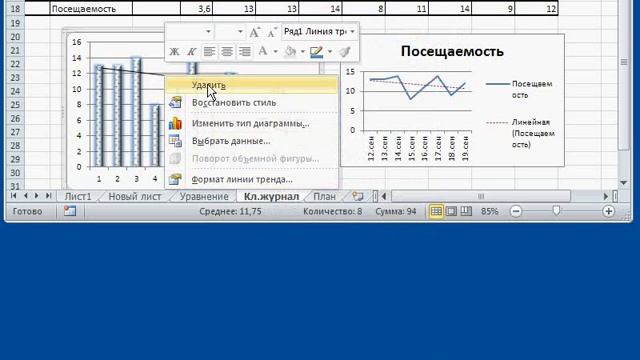Insert a new worksheet via tab icon
Image resolution: width=640 pixels, height=360 pixels.
click(x=358, y=196)
